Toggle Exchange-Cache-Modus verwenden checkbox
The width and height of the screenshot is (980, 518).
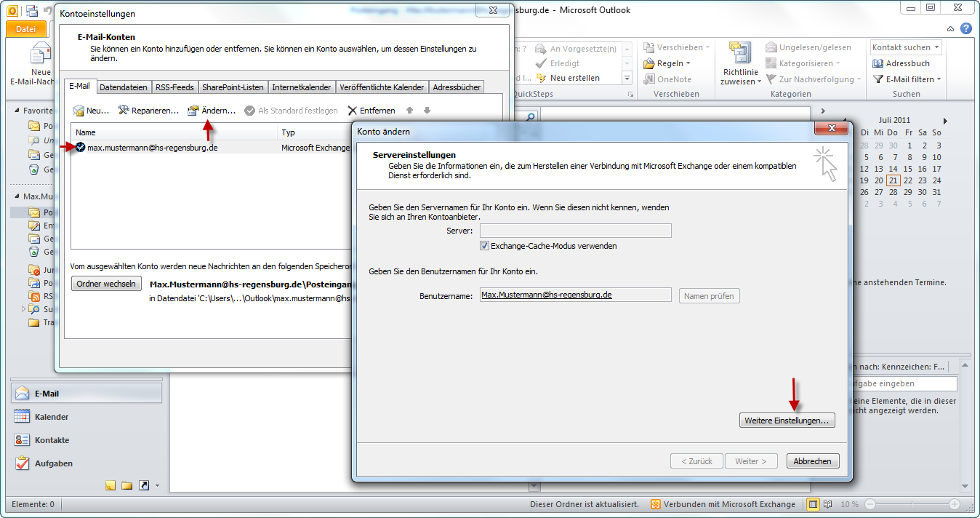(x=485, y=246)
